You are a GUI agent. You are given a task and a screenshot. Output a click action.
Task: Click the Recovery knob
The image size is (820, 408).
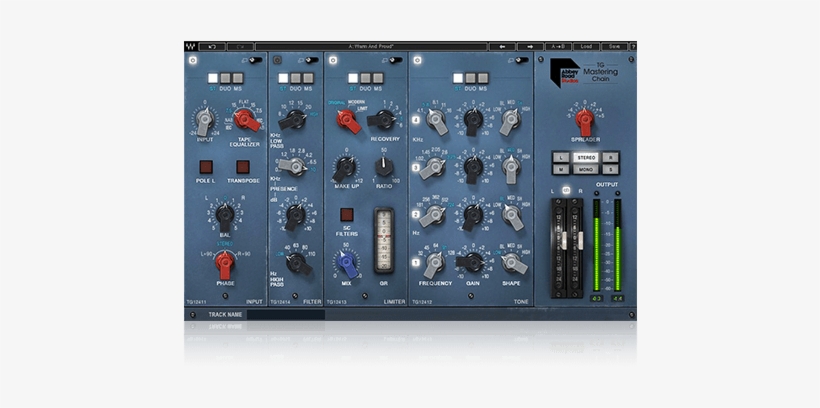click(x=383, y=120)
